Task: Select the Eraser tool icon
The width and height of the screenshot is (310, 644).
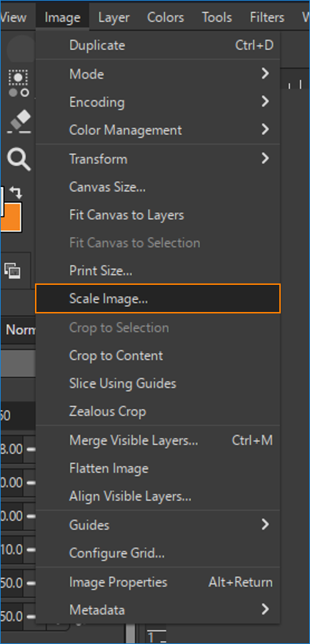Action: pos(19,121)
